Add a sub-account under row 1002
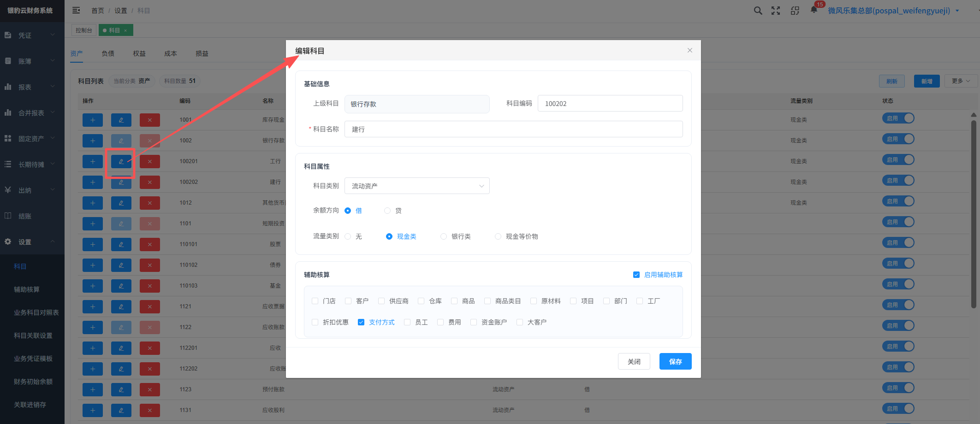The width and height of the screenshot is (980, 424). coord(93,141)
